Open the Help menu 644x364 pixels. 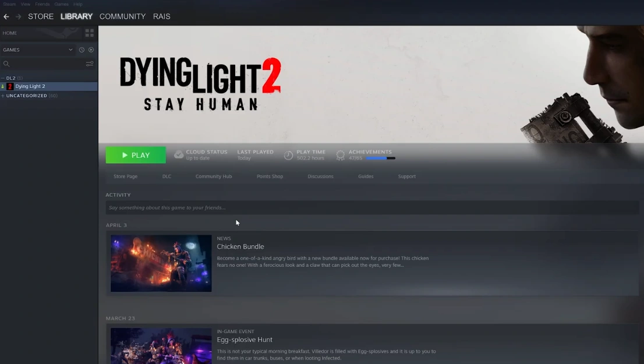pyautogui.click(x=78, y=4)
